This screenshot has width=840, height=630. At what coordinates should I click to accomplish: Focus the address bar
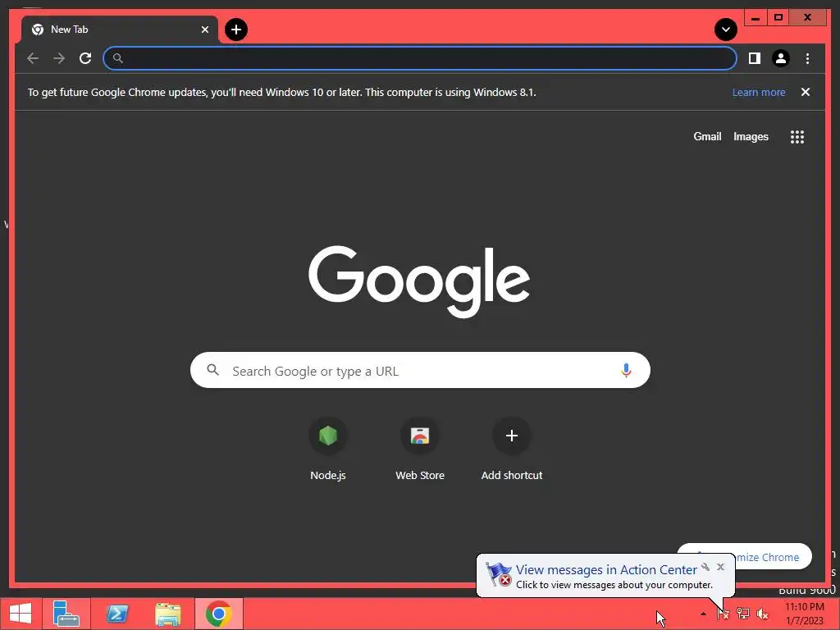tap(420, 58)
